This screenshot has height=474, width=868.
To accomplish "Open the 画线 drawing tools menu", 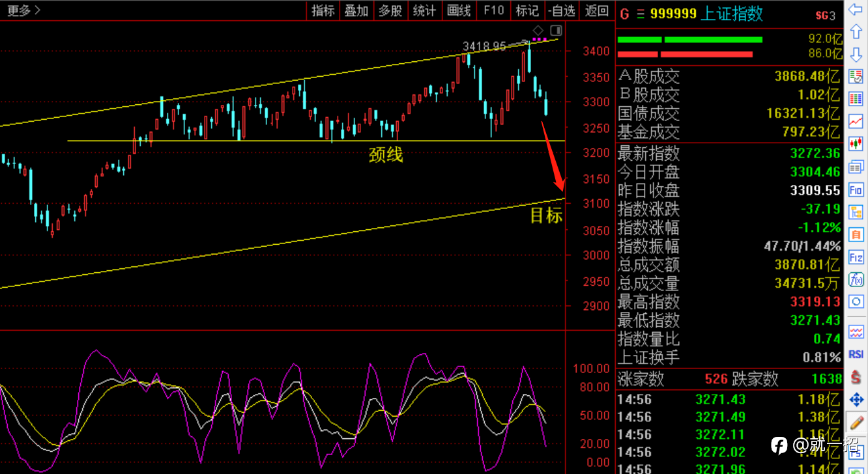I will tap(459, 10).
